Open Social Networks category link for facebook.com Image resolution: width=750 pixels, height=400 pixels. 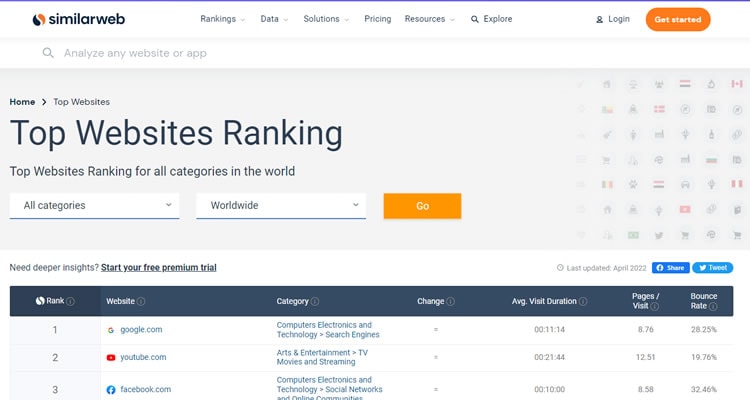(330, 389)
